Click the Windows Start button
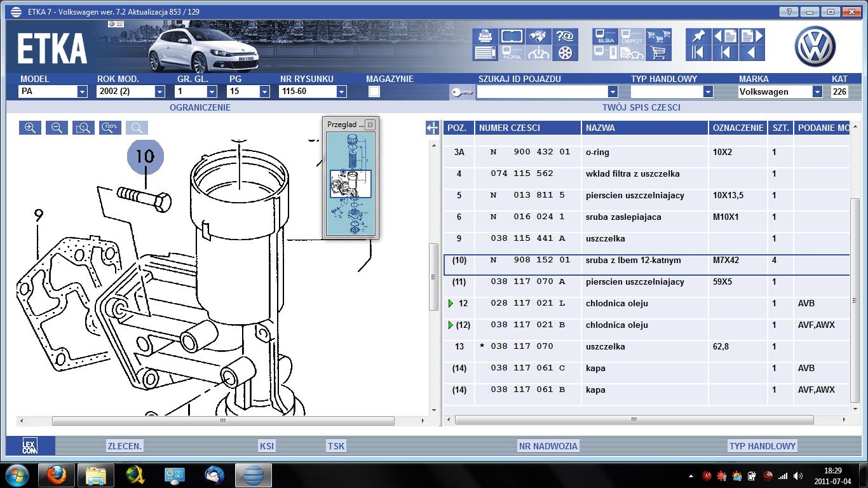 [17, 475]
